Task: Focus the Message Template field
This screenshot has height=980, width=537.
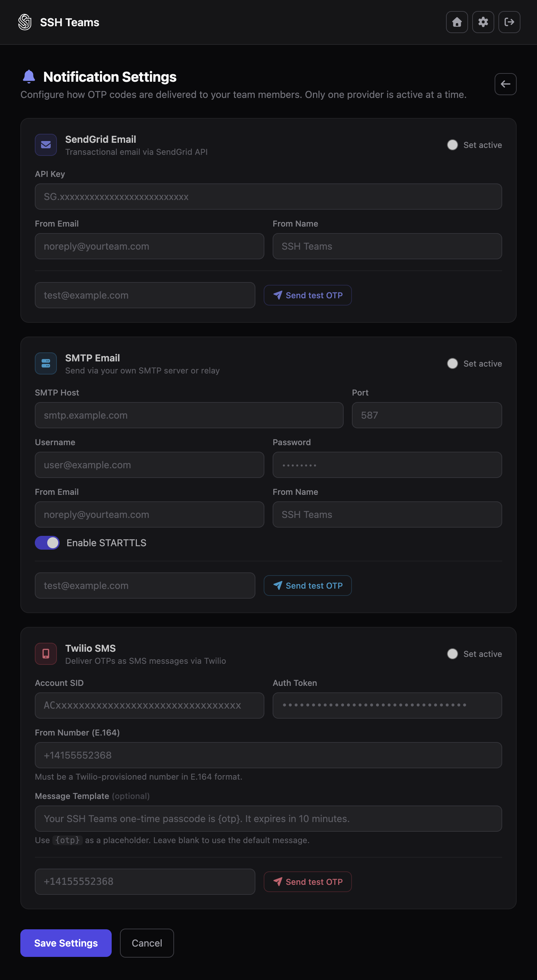Action: (268, 819)
